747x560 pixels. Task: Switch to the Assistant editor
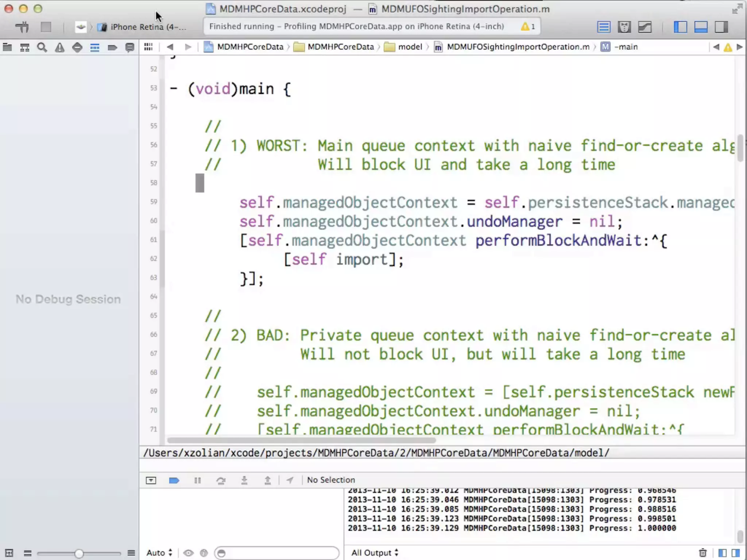[x=624, y=27]
